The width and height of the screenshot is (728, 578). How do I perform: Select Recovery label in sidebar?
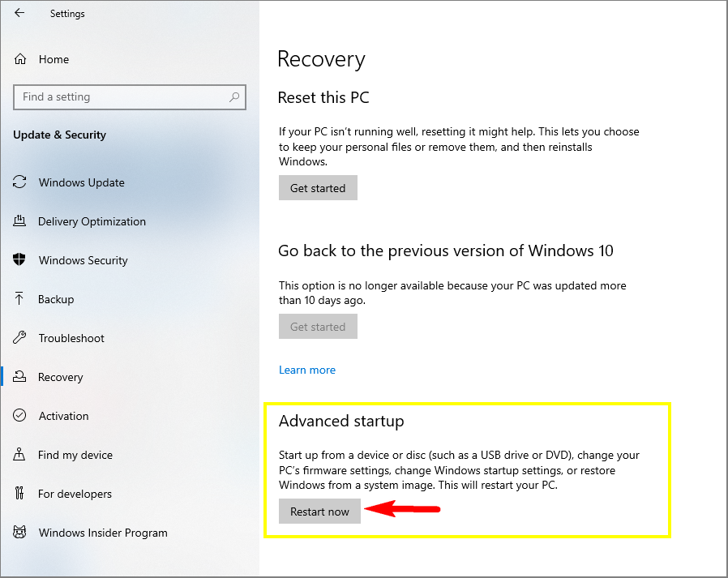[x=61, y=377]
